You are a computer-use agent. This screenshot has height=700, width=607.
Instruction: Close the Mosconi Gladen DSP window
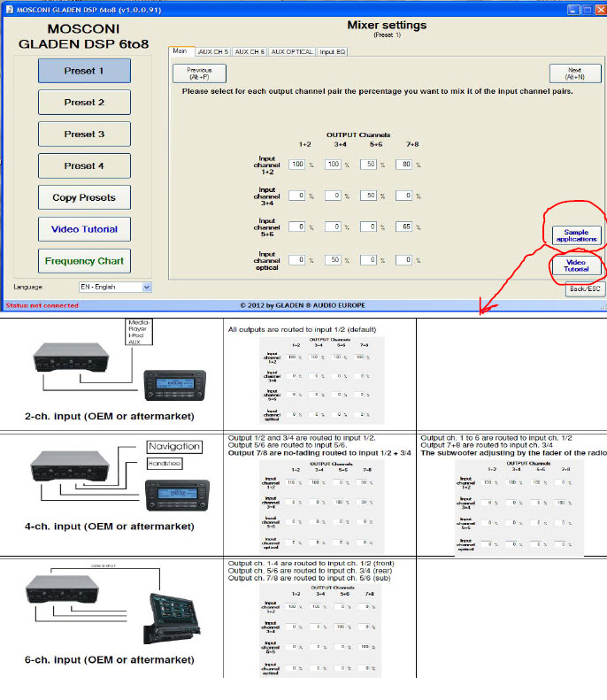click(600, 10)
